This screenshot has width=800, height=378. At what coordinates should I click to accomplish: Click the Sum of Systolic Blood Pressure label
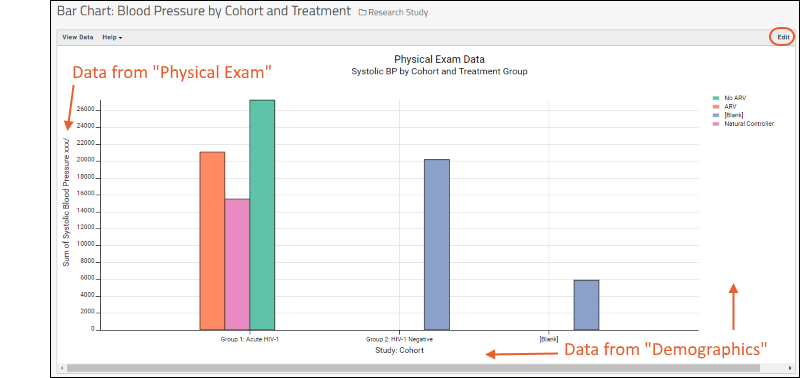tap(66, 202)
